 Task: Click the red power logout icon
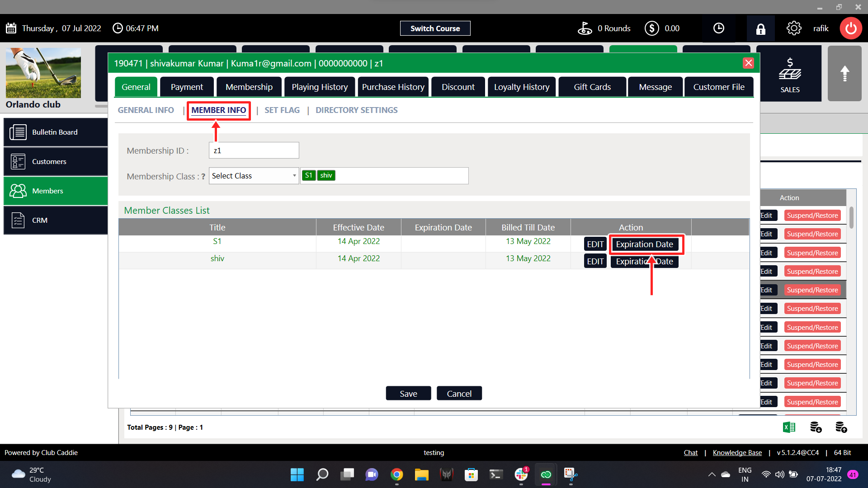[851, 28]
